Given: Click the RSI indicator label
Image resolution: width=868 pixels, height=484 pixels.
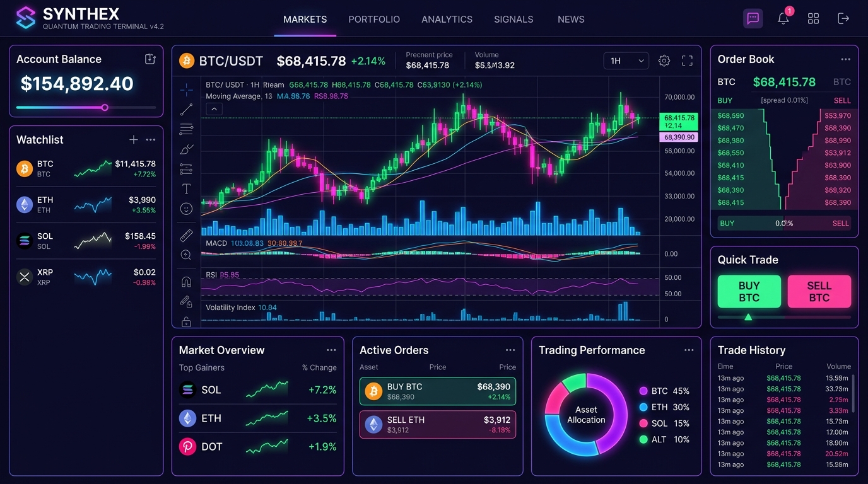Looking at the screenshot, I should (211, 275).
